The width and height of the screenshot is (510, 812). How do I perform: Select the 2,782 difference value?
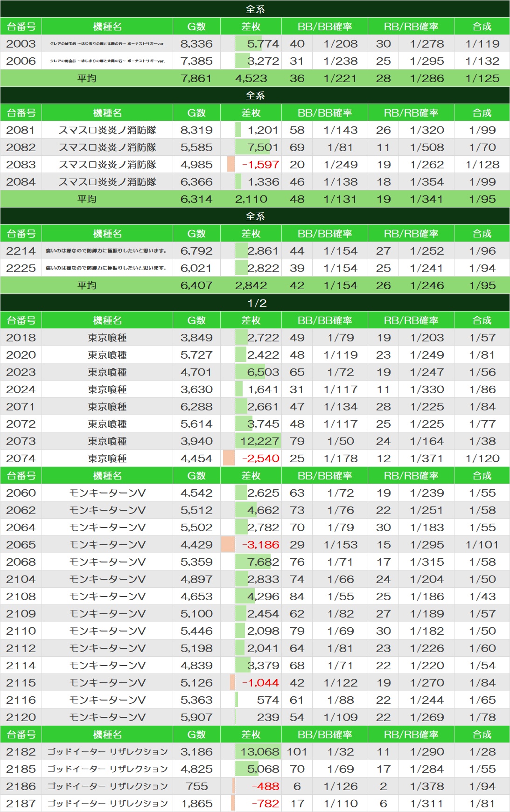pos(263,527)
